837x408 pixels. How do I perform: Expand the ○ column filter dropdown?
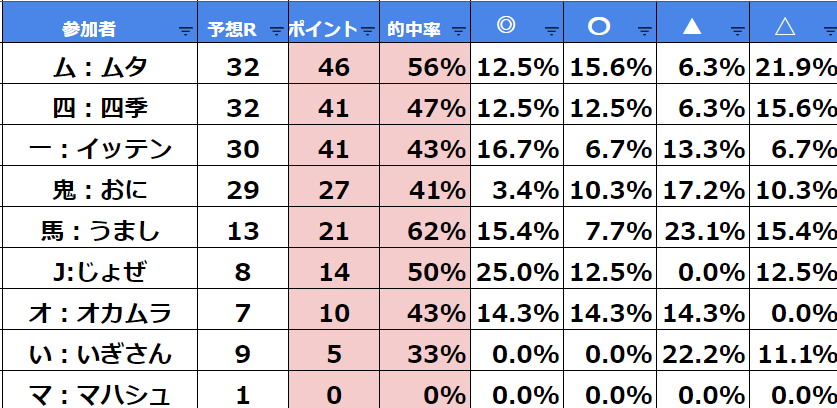pyautogui.click(x=645, y=31)
